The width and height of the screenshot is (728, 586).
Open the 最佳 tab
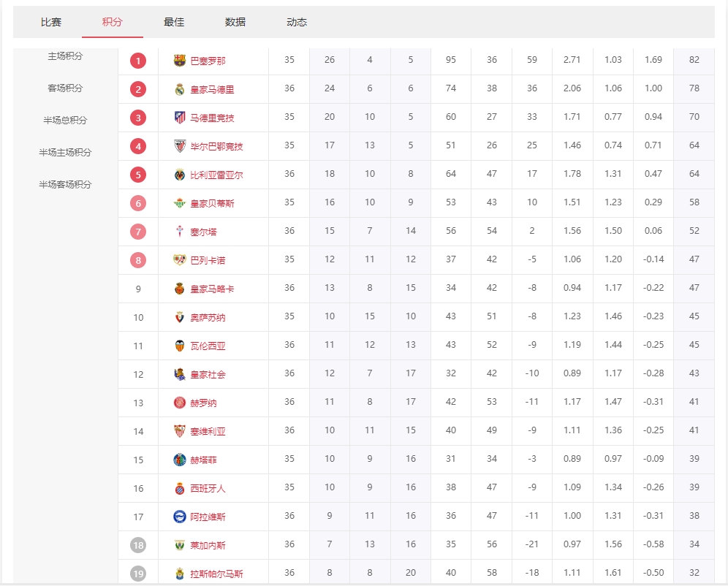(x=174, y=22)
